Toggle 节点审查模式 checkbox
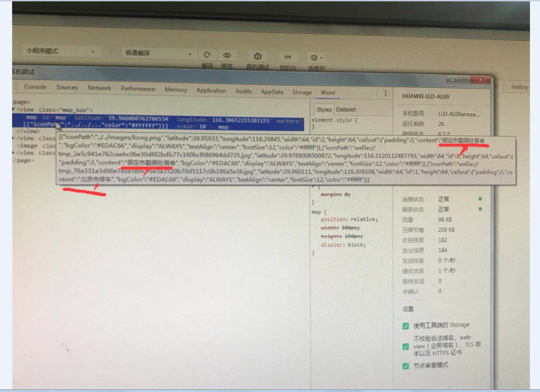This screenshot has height=392, width=540. pos(405,366)
